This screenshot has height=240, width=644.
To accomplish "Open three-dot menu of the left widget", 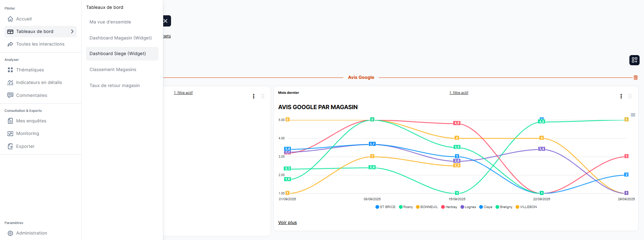I will coord(253,96).
